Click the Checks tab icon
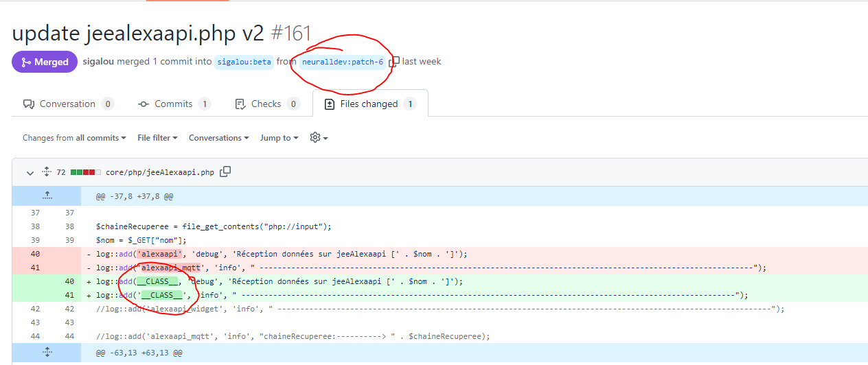 (x=240, y=104)
